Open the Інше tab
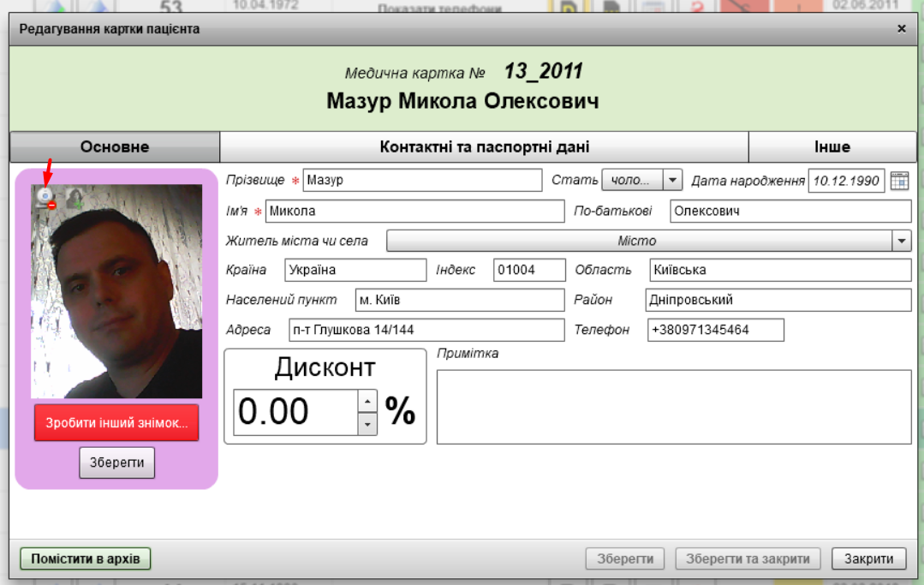924x585 pixels. (x=832, y=146)
